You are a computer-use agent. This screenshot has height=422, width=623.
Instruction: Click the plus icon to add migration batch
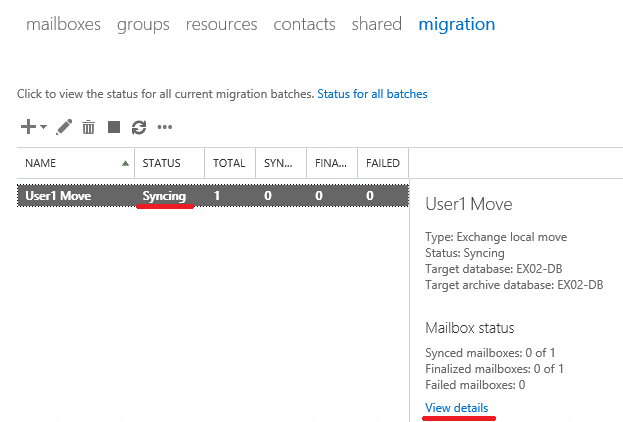(28, 127)
